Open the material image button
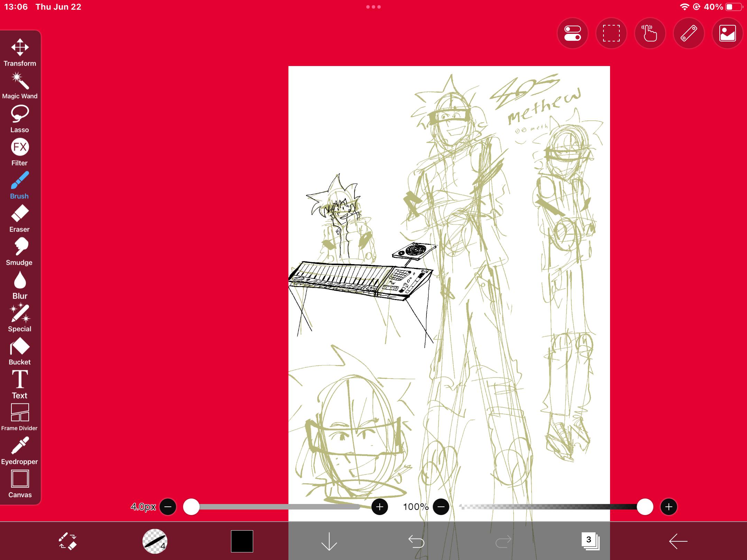 pos(728,34)
